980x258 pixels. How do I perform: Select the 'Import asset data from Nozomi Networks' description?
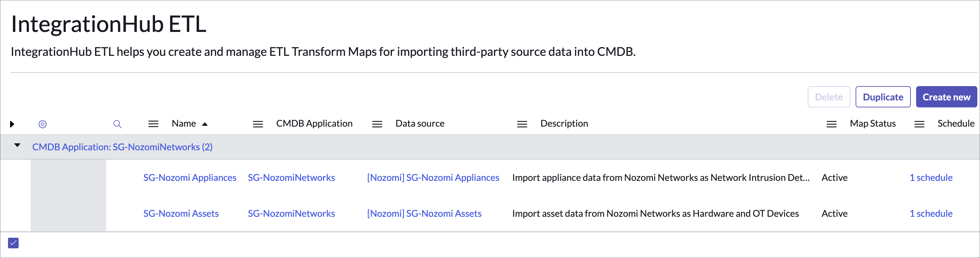point(655,213)
